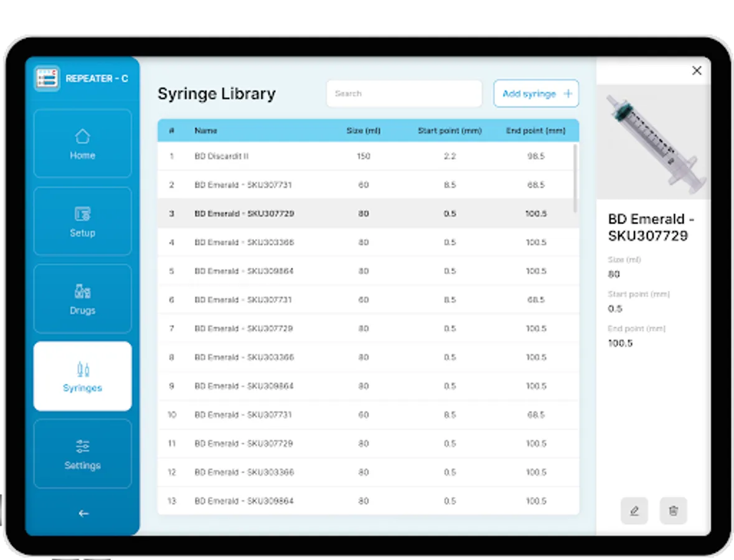734x560 pixels.
Task: Click Start point value 0.5 in detail panel
Action: [615, 309]
